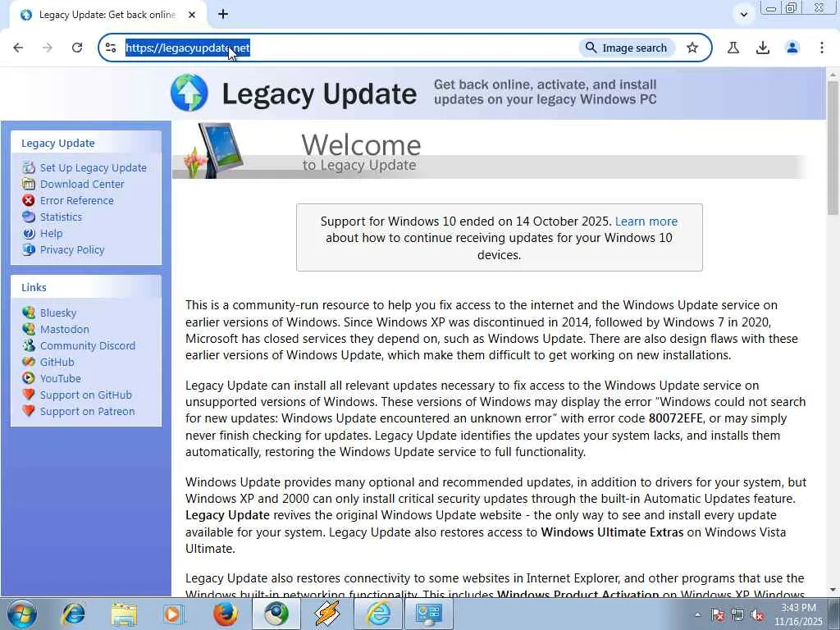Click the Bluesky globe icon
Viewport: 840px width, 630px height.
pyautogui.click(x=29, y=313)
